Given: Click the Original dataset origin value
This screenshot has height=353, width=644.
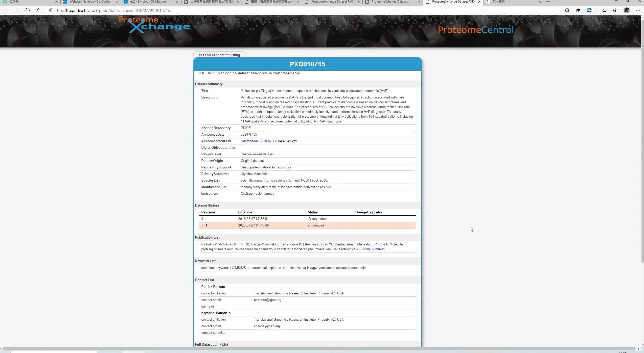Looking at the screenshot, I should coord(252,161).
